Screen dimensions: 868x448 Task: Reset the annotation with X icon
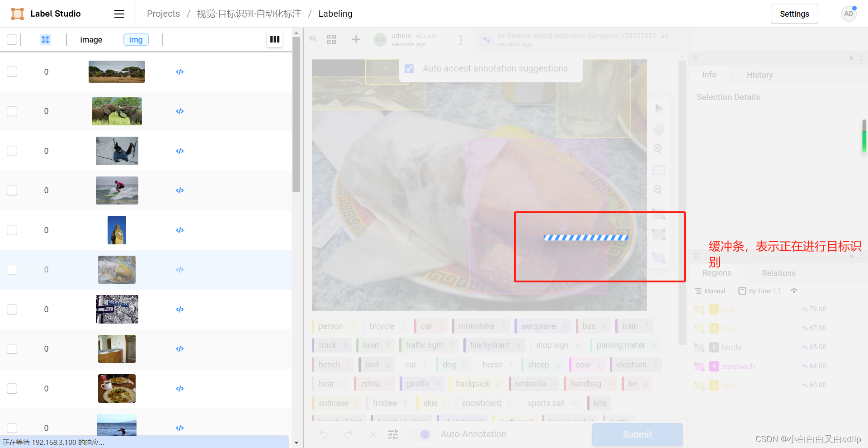(373, 434)
